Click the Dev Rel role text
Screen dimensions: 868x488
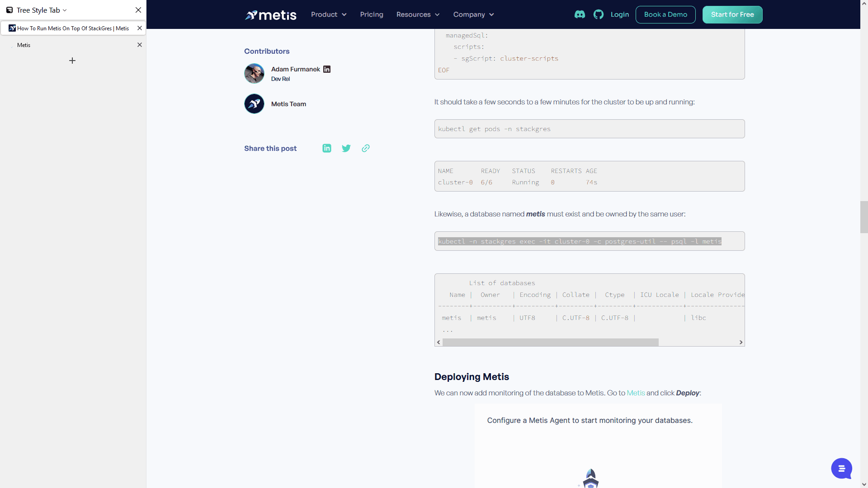pyautogui.click(x=280, y=79)
